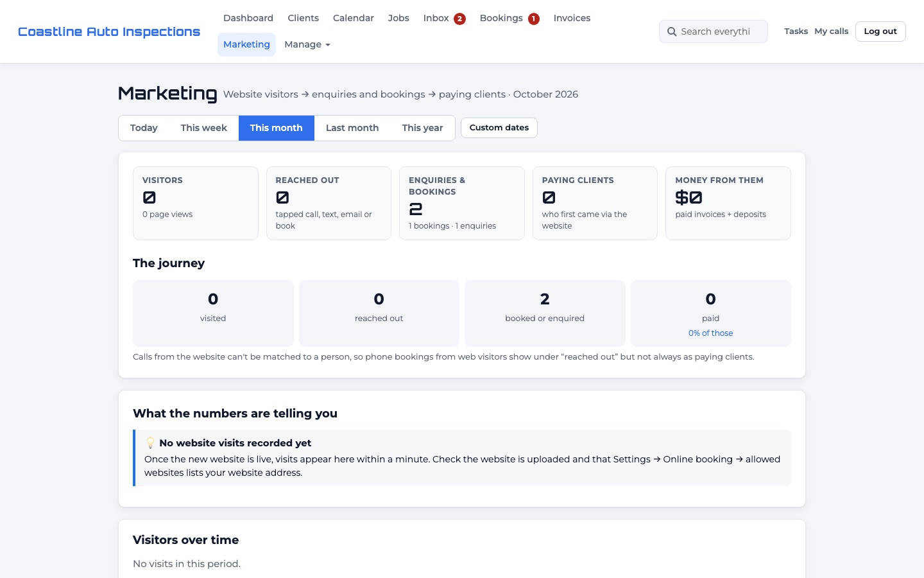The image size is (924, 578).
Task: Go to Invoices
Action: (x=572, y=18)
